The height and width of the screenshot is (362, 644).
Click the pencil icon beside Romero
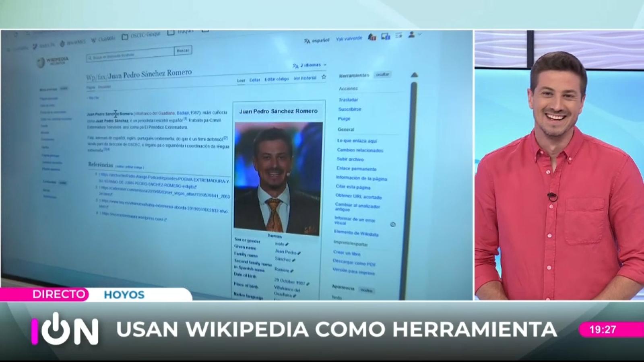tap(292, 271)
